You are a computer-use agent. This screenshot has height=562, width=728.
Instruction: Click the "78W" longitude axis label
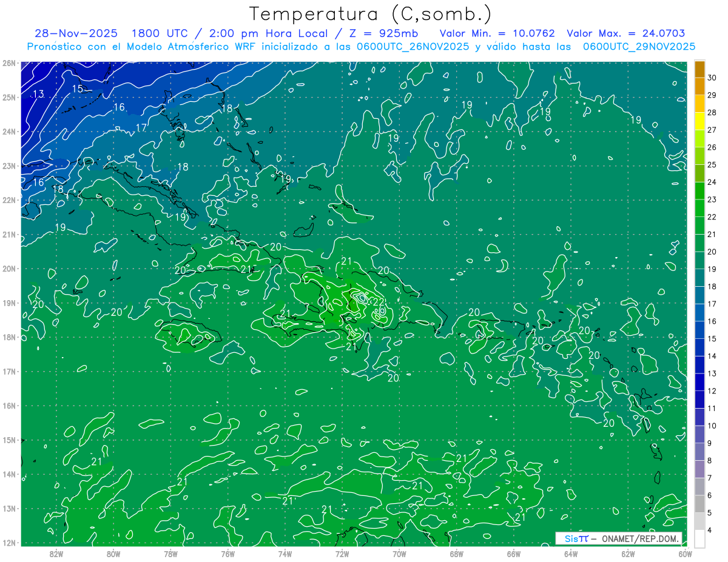point(170,553)
